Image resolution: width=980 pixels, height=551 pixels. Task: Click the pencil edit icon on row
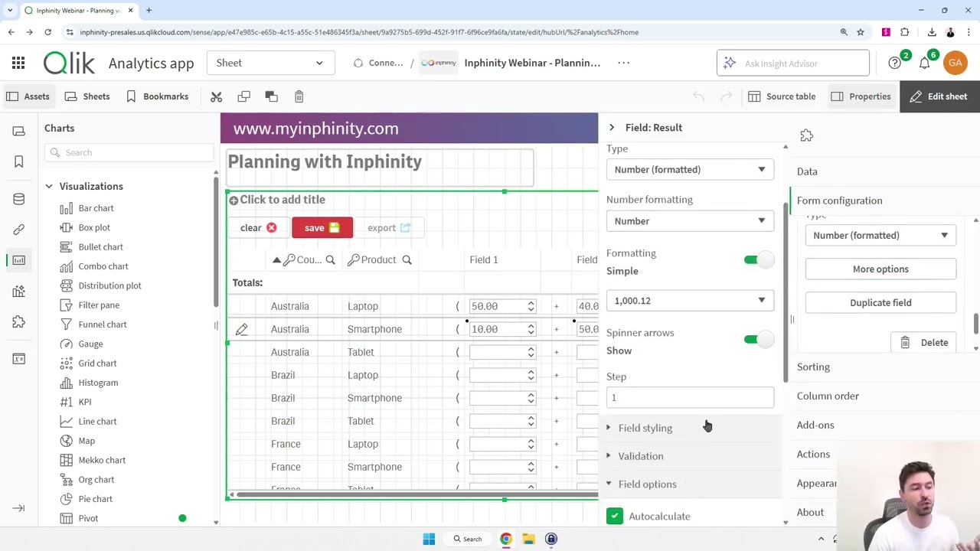point(241,329)
